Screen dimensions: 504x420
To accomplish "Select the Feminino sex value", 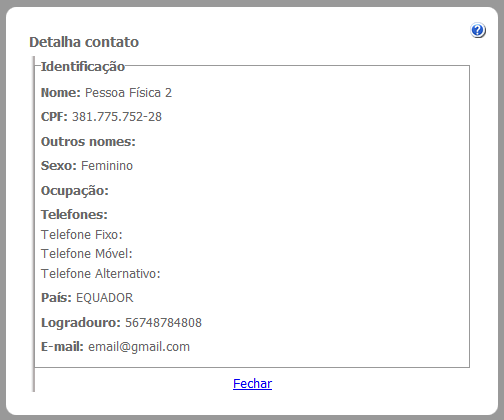I will pyautogui.click(x=107, y=166).
